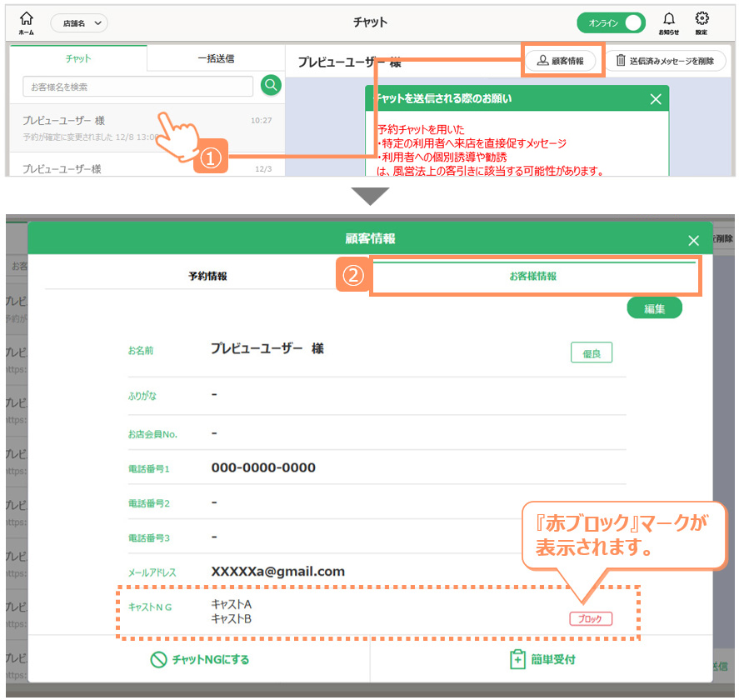Click the 優良 badge next to name
This screenshot has height=700, width=739.
click(x=592, y=353)
